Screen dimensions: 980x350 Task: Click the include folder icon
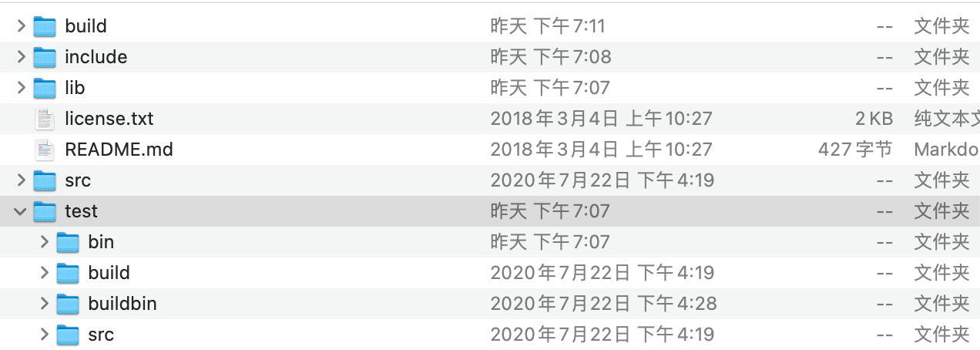[45, 57]
